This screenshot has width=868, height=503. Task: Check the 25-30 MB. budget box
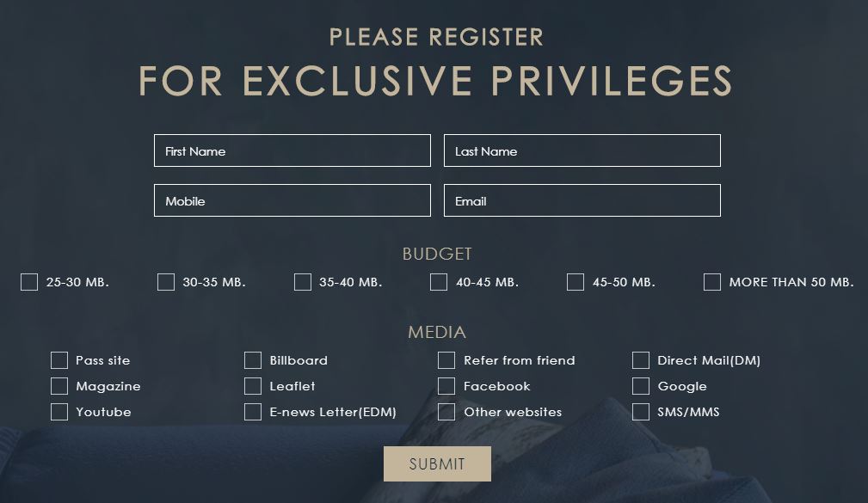pyautogui.click(x=29, y=282)
